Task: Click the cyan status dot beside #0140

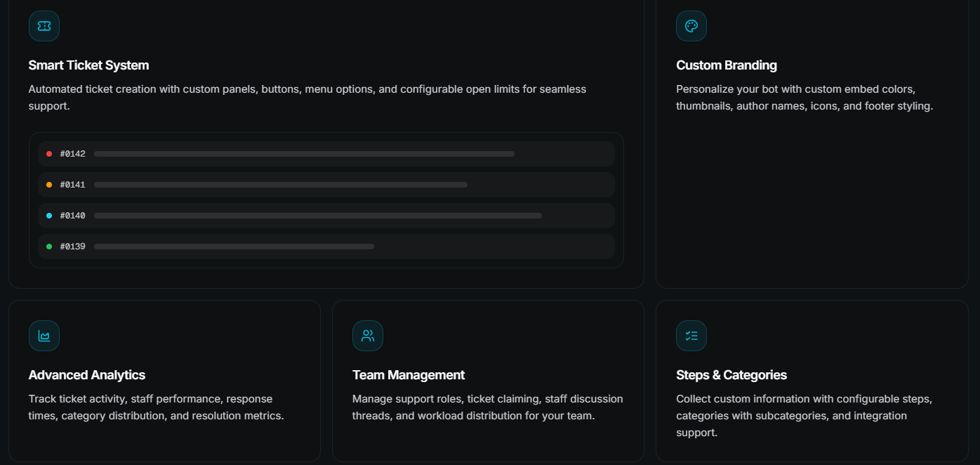Action: [49, 216]
